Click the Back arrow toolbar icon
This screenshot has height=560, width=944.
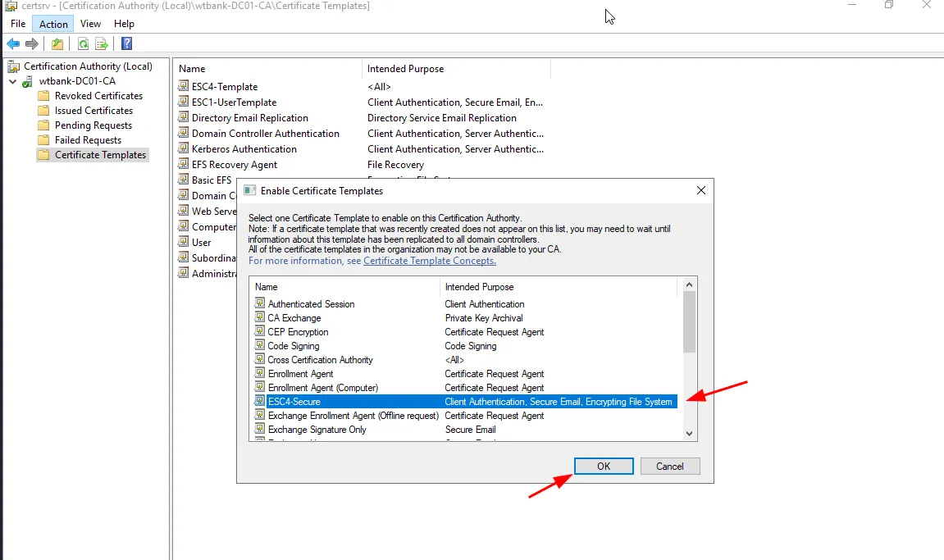13,43
